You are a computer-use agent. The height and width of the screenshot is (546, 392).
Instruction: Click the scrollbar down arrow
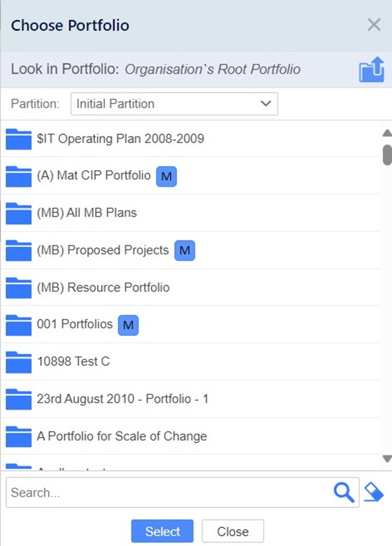pos(387,458)
